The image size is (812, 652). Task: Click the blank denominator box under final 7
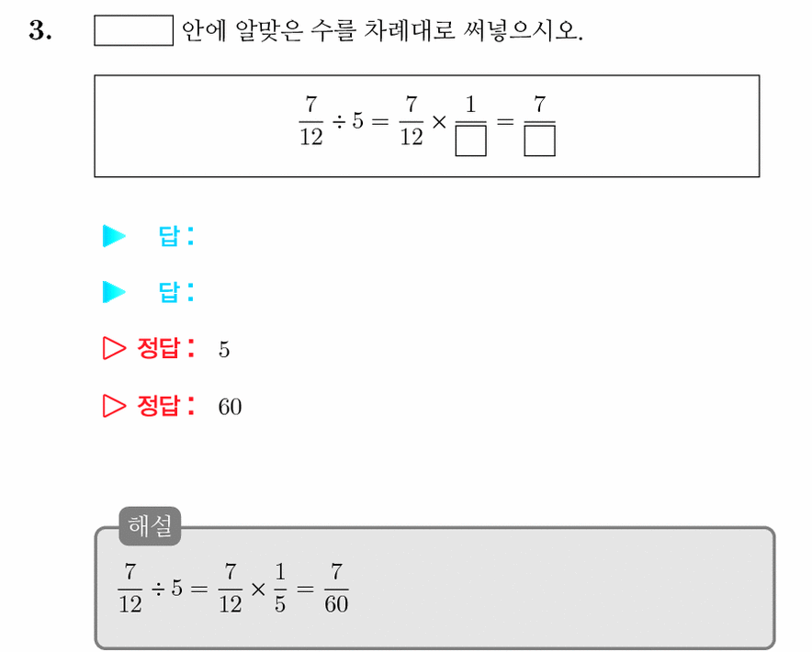coord(539,141)
